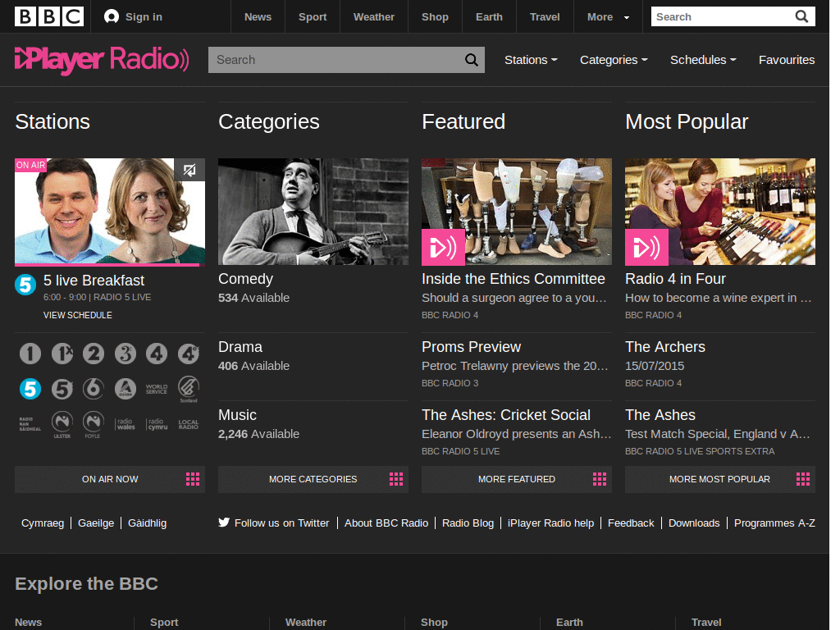Screen dimensions: 840x630
Task: Select the BBC Radio 2 station icon
Action: tap(94, 354)
